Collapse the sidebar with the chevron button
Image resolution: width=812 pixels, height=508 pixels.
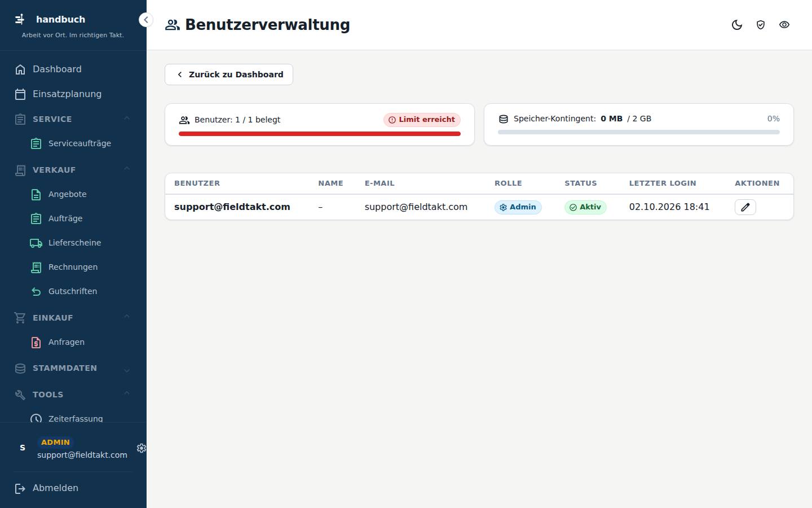[145, 20]
